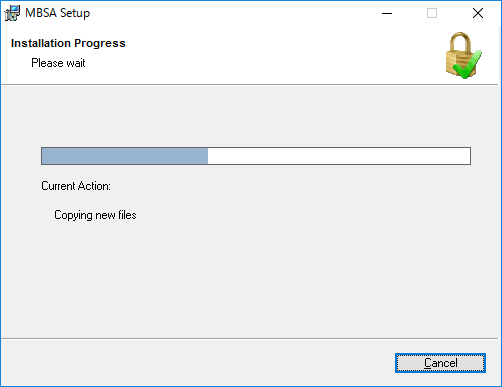
Task: Click the Please wait subtitle text
Action: tap(58, 63)
